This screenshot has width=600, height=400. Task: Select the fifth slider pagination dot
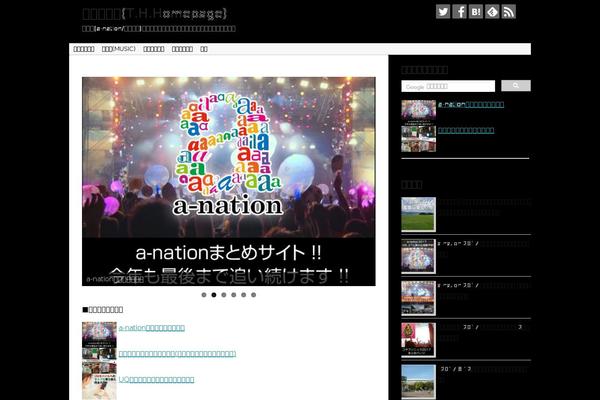point(244,295)
